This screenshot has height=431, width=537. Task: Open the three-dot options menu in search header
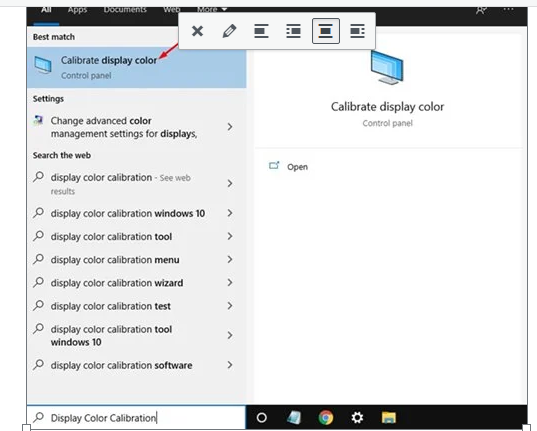[509, 9]
